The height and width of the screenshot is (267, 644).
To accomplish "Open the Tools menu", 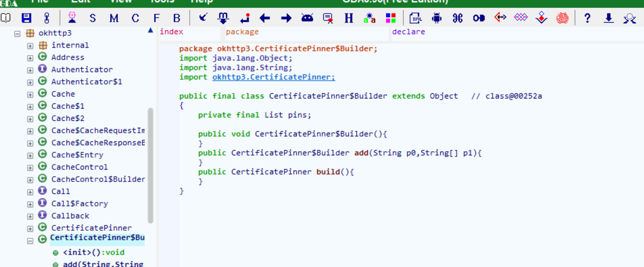I will (x=162, y=2).
